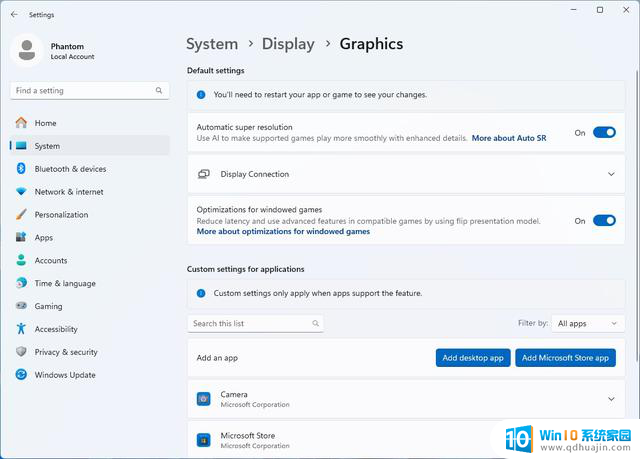This screenshot has width=640, height=459.
Task: Click the Phantom user avatar icon
Action: point(27,50)
